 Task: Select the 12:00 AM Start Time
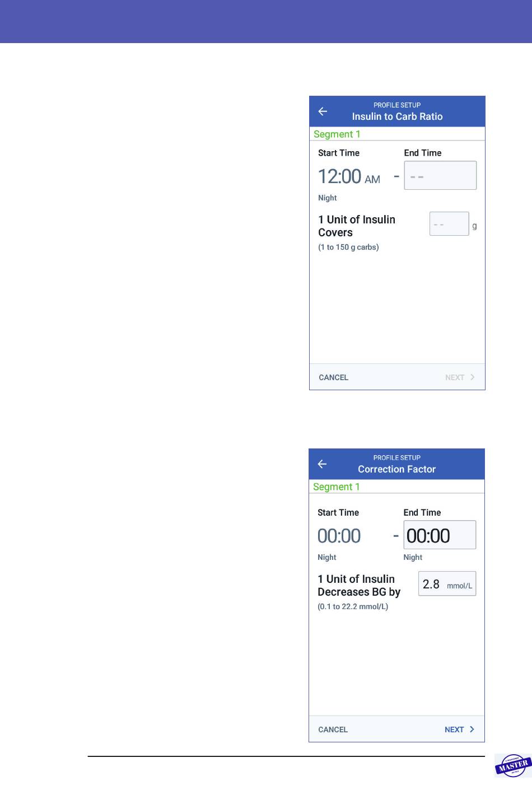[349, 176]
